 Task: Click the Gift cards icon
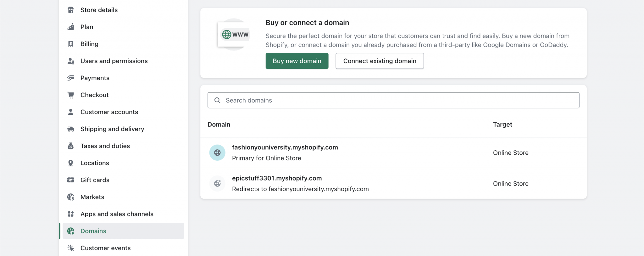click(71, 180)
